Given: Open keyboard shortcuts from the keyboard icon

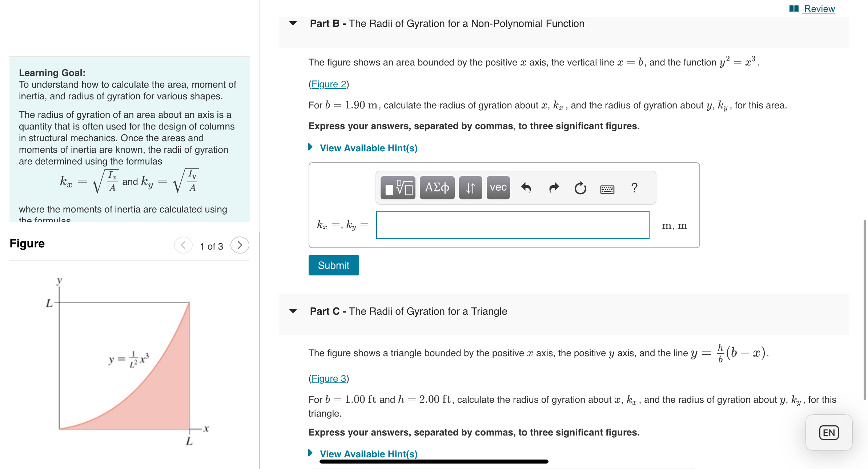Looking at the screenshot, I should point(607,189).
